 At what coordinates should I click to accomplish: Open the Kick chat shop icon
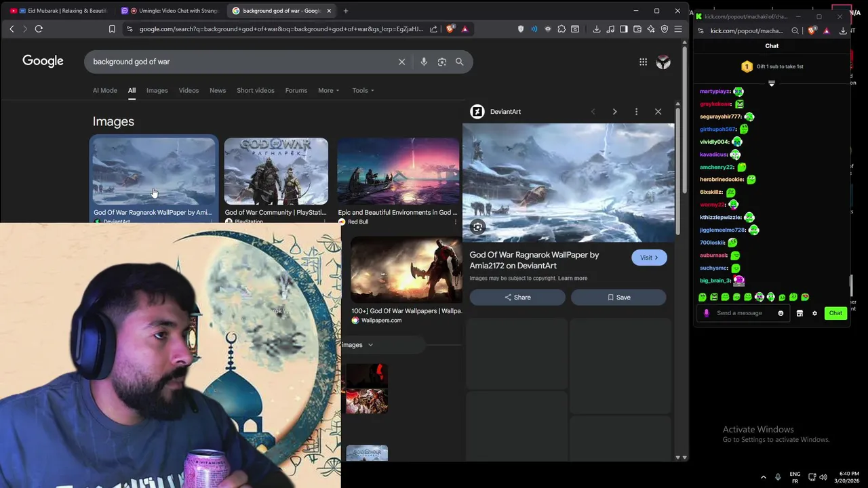[800, 313]
